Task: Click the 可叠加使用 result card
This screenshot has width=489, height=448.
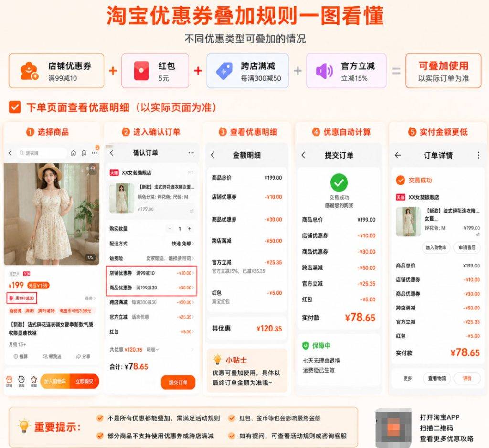Action: (x=443, y=71)
